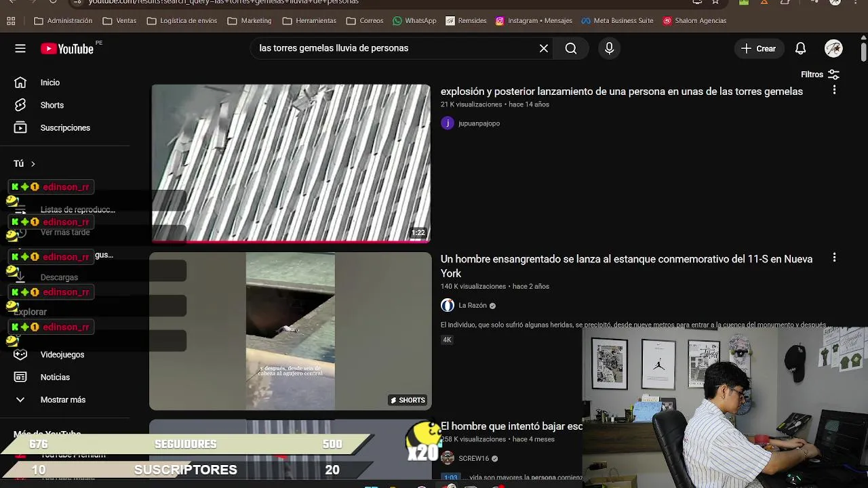Click the SHORTS badge on thumbnail
Screen dimensions: 868x488
coord(408,401)
